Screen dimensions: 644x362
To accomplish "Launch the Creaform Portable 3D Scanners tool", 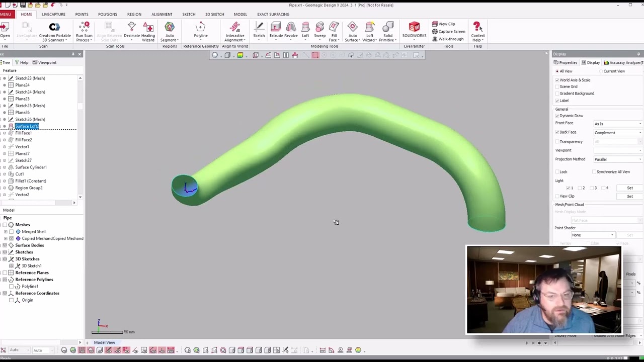I will point(55,31).
